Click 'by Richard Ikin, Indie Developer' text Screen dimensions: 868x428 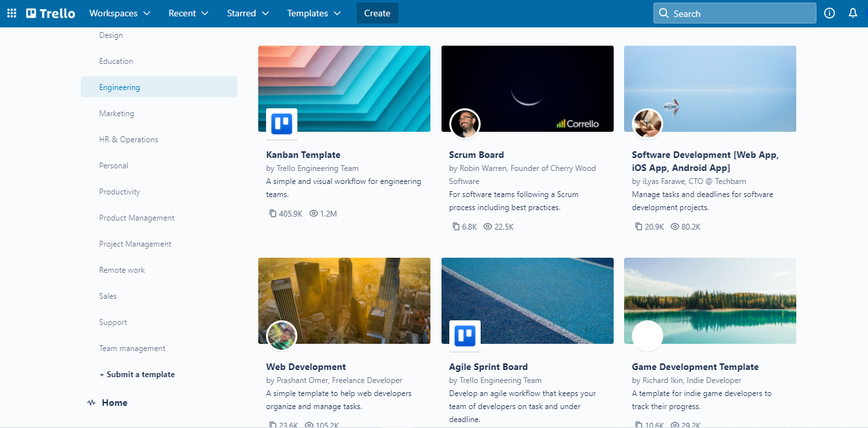pyautogui.click(x=687, y=380)
